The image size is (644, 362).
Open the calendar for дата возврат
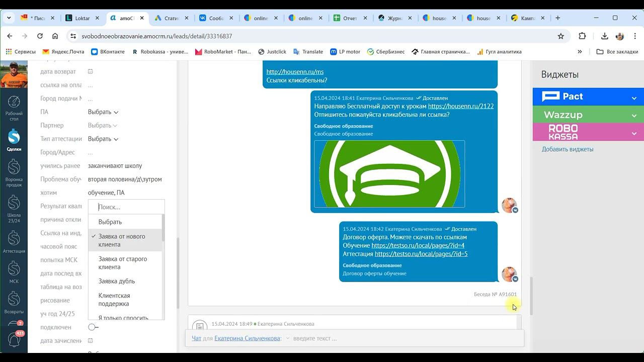click(91, 71)
